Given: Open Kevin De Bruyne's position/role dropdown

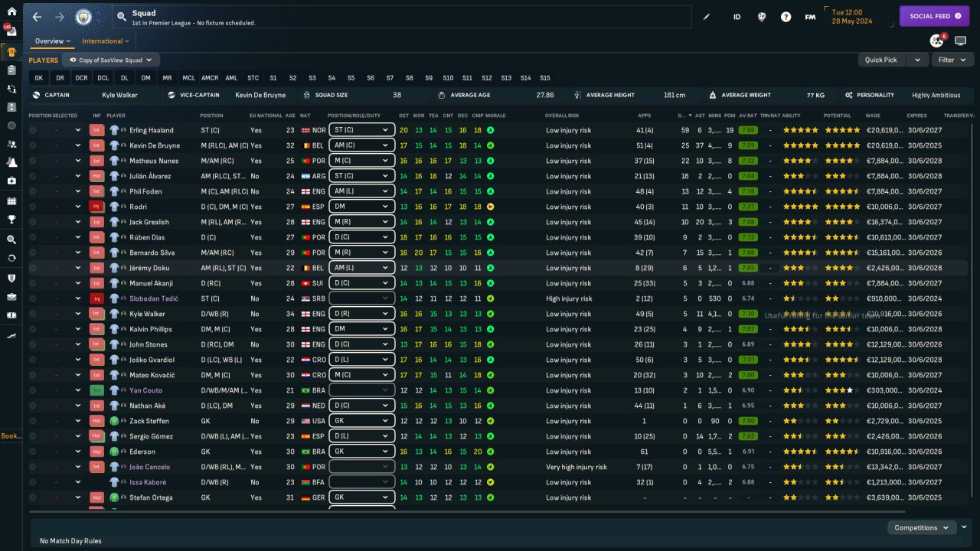Looking at the screenshot, I should [x=361, y=145].
